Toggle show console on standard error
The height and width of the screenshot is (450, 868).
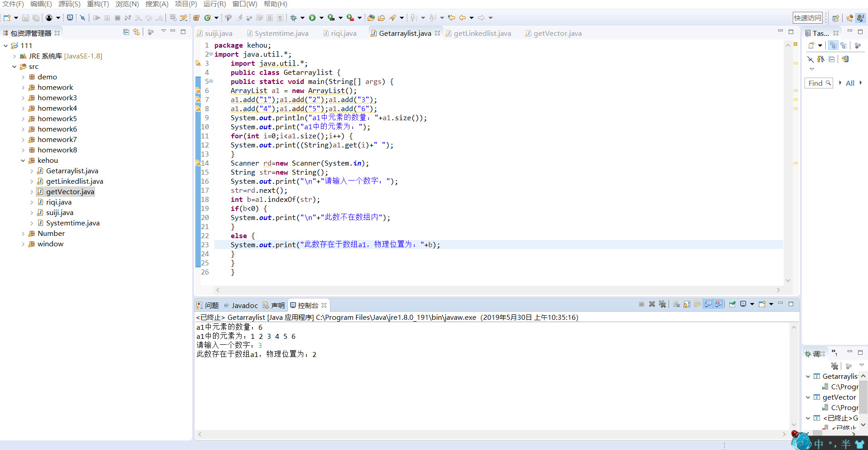[x=719, y=304]
